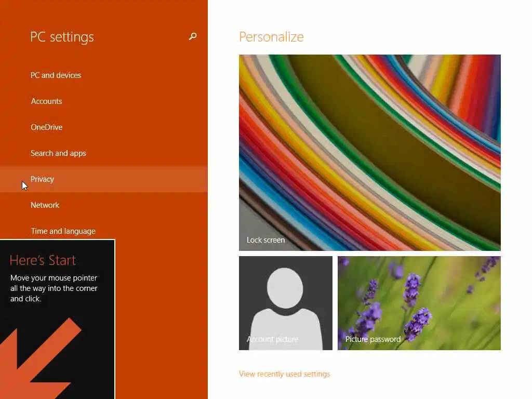532x399 pixels.
Task: Click the search magnifier icon
Action: point(193,36)
